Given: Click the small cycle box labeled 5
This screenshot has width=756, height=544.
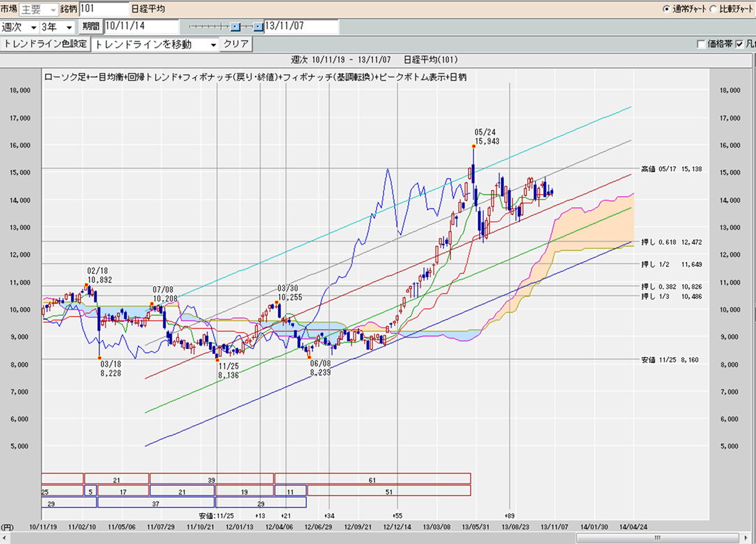Looking at the screenshot, I should point(91,490).
